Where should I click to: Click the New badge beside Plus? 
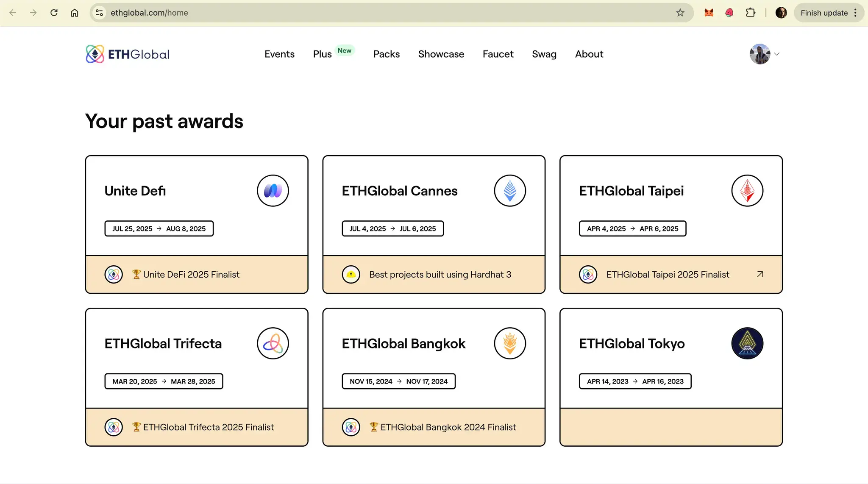[x=345, y=50]
